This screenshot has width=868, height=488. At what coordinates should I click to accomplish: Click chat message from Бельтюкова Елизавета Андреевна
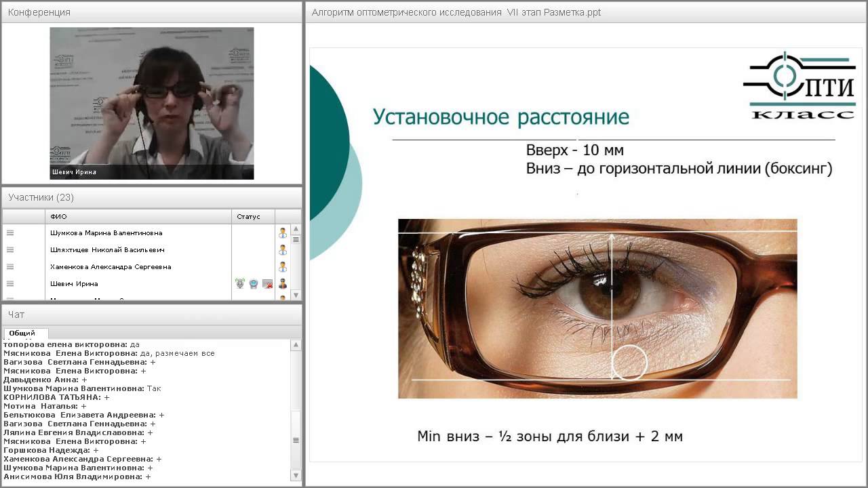(84, 415)
